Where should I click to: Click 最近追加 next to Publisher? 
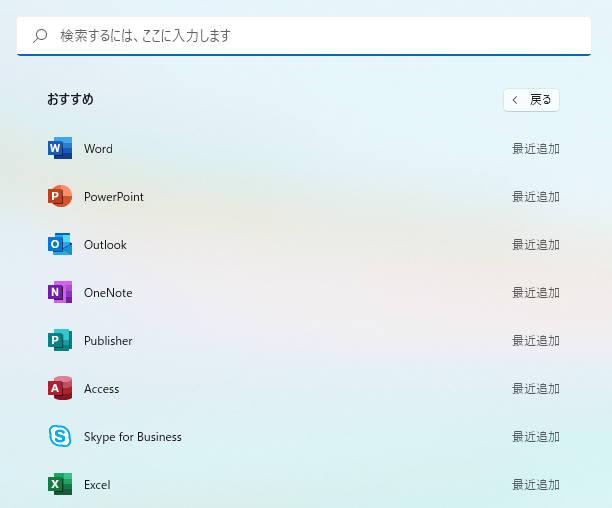(536, 341)
